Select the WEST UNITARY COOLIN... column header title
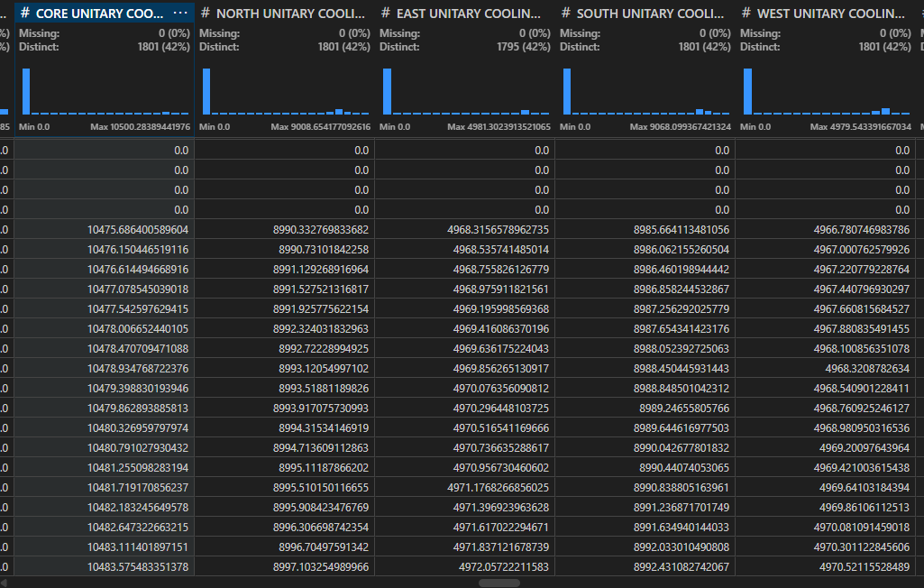Screen dimensions: 924x588 pos(830,14)
